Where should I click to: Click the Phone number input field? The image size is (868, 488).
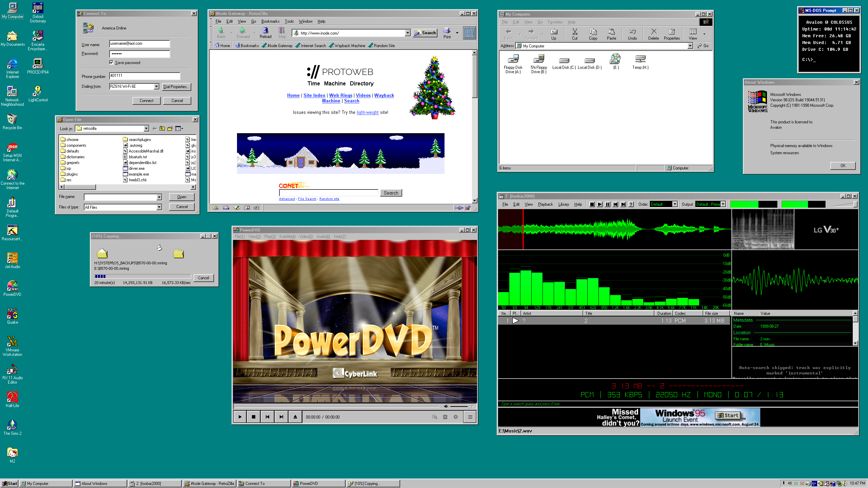[x=144, y=76]
